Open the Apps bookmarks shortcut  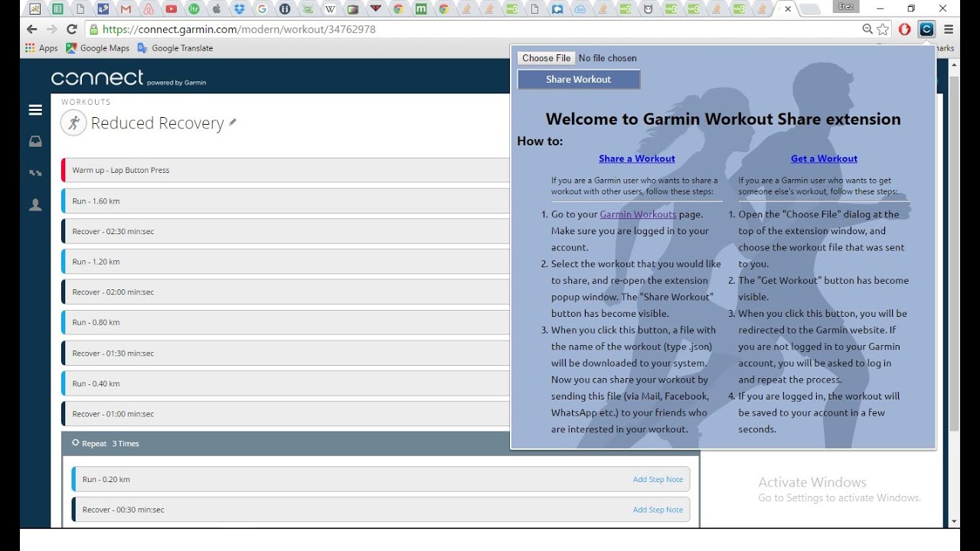(41, 47)
